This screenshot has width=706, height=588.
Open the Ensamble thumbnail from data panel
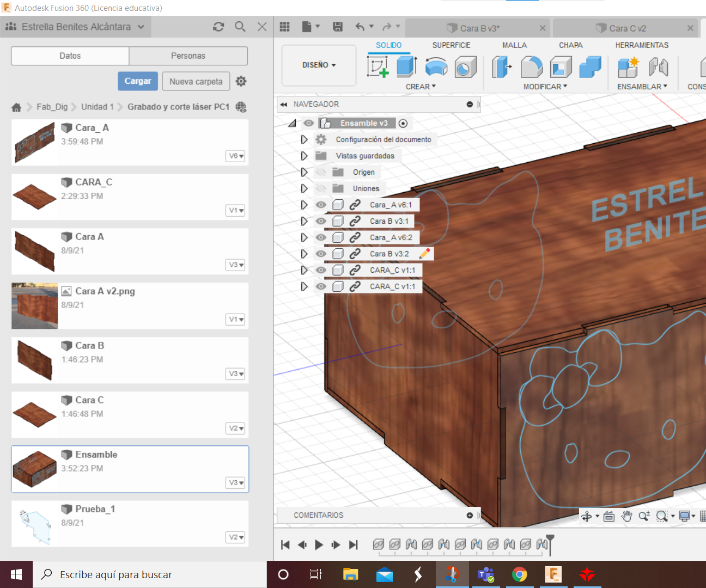tap(34, 468)
